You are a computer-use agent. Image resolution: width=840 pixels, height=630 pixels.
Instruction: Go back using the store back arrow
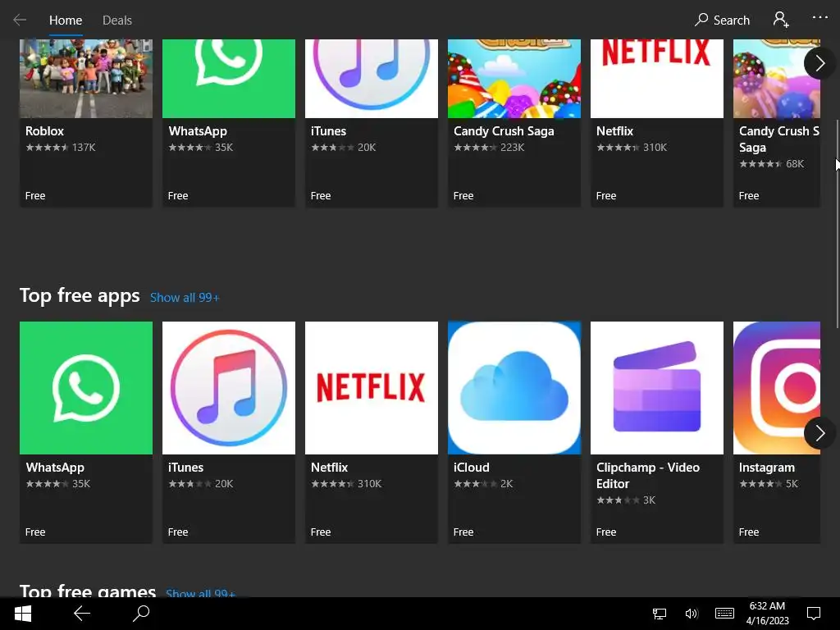[x=20, y=20]
